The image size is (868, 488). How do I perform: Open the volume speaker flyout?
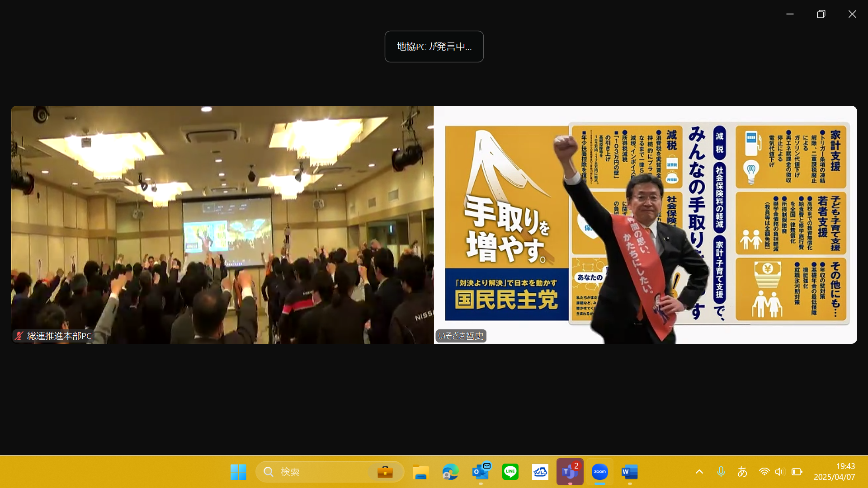point(779,472)
